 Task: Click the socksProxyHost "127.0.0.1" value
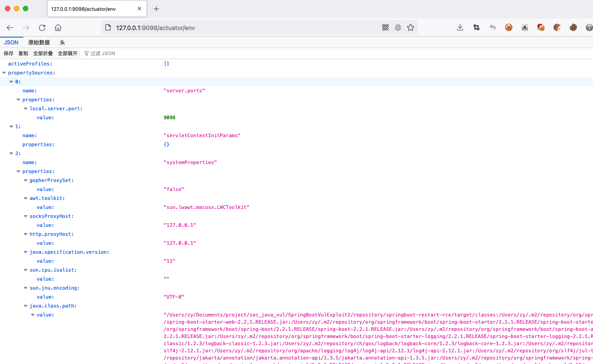click(180, 225)
